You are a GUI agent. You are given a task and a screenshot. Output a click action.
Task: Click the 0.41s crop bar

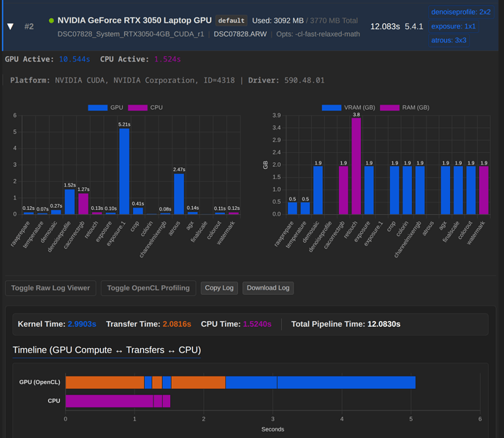(x=138, y=211)
